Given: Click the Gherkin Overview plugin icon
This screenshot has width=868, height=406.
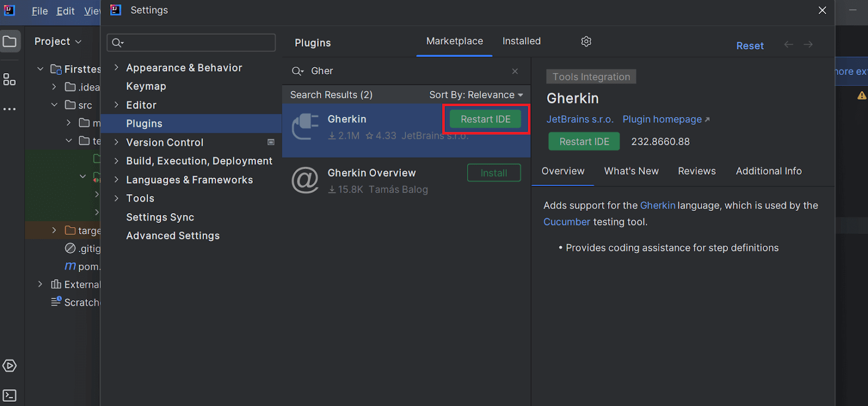Looking at the screenshot, I should click(x=305, y=181).
